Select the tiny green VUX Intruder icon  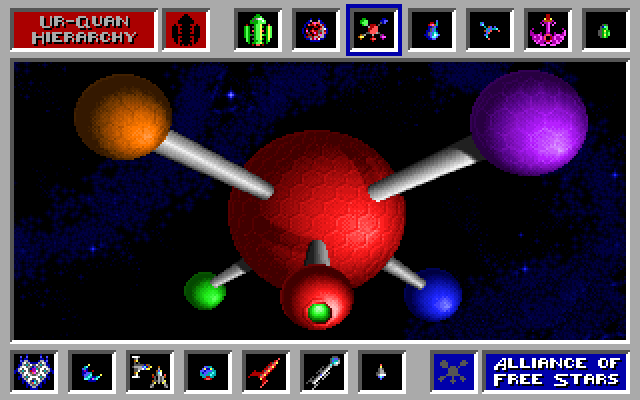[606, 30]
